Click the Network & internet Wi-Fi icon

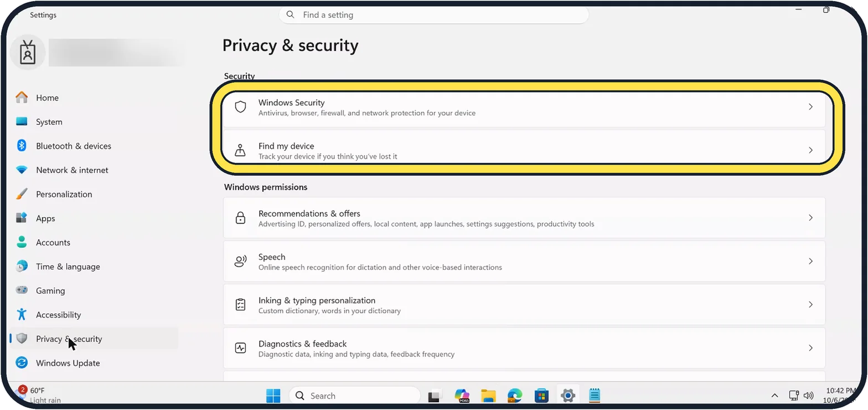tap(22, 170)
